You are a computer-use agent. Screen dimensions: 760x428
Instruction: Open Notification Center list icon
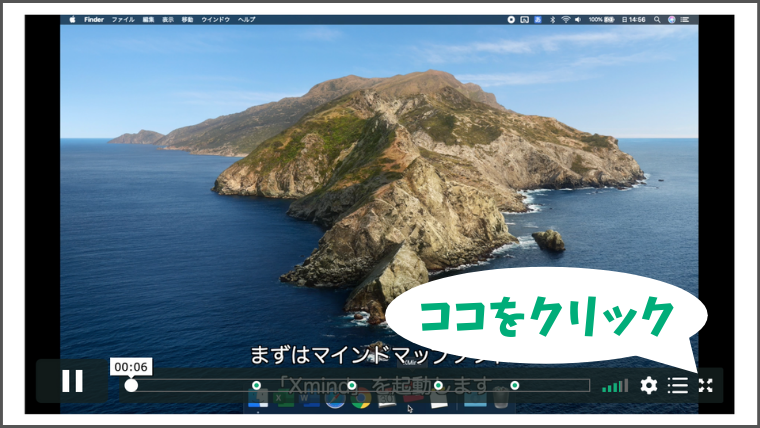pyautogui.click(x=684, y=19)
